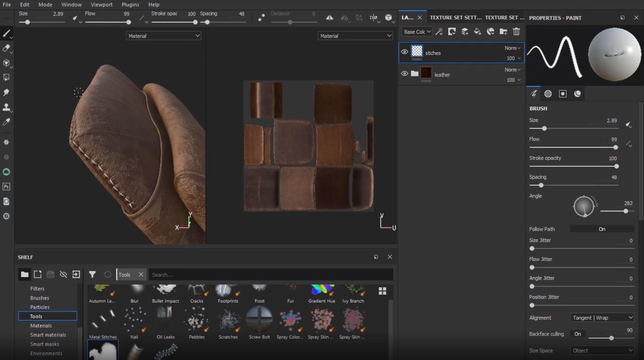Click the delete layer trash icon
Viewport: 644px width, 360px height.
point(516,31)
